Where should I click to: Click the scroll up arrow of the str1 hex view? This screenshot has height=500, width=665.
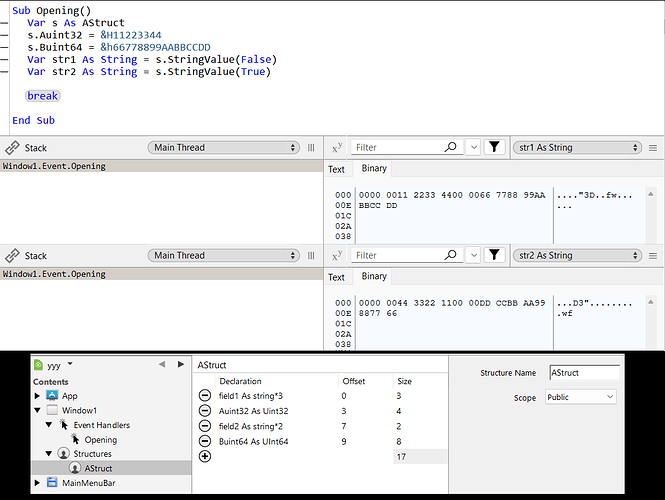click(651, 194)
